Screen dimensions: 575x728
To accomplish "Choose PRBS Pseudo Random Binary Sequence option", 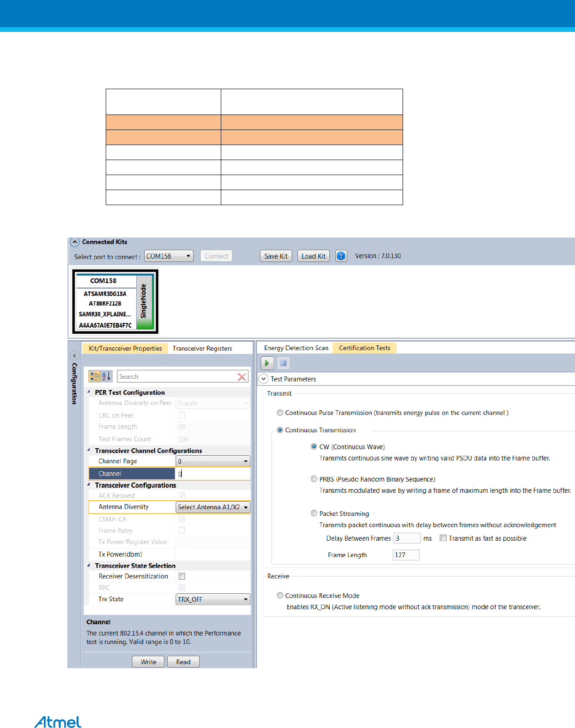I will click(x=314, y=479).
